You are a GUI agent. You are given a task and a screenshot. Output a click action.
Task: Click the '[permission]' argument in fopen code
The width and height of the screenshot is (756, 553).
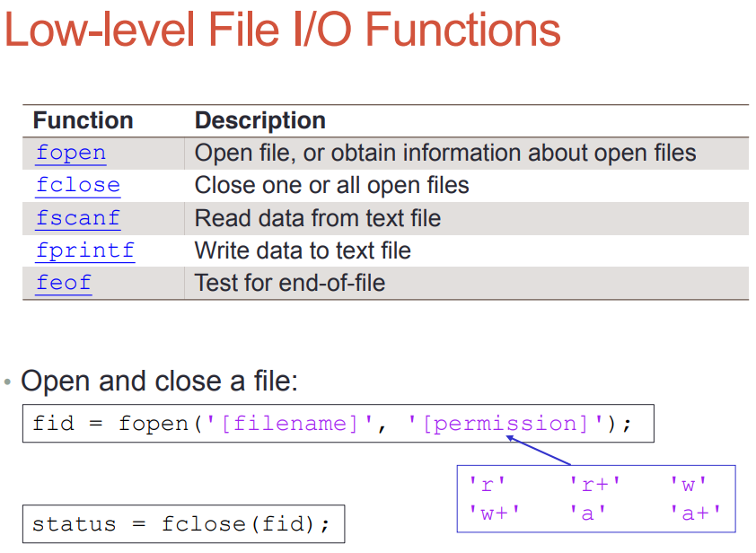pos(505,424)
